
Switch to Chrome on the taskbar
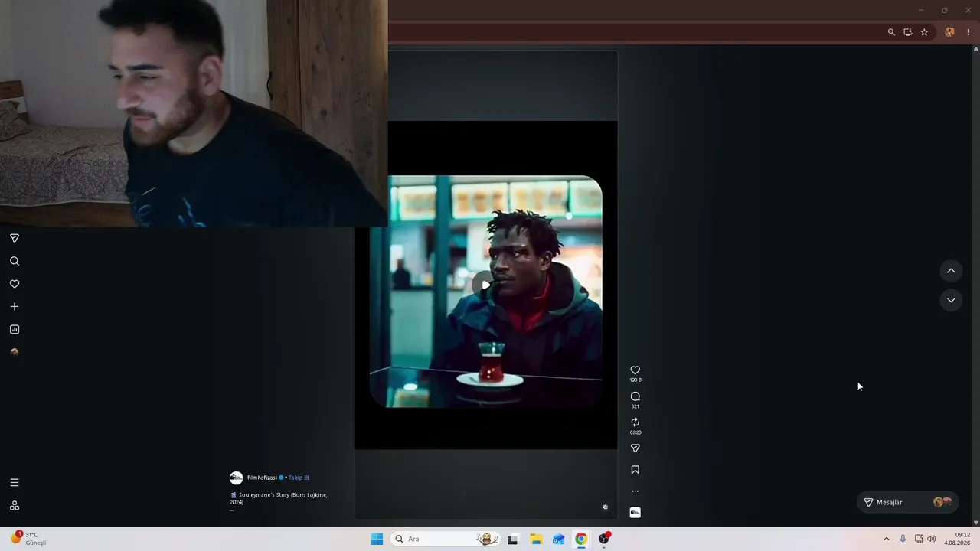(x=581, y=539)
